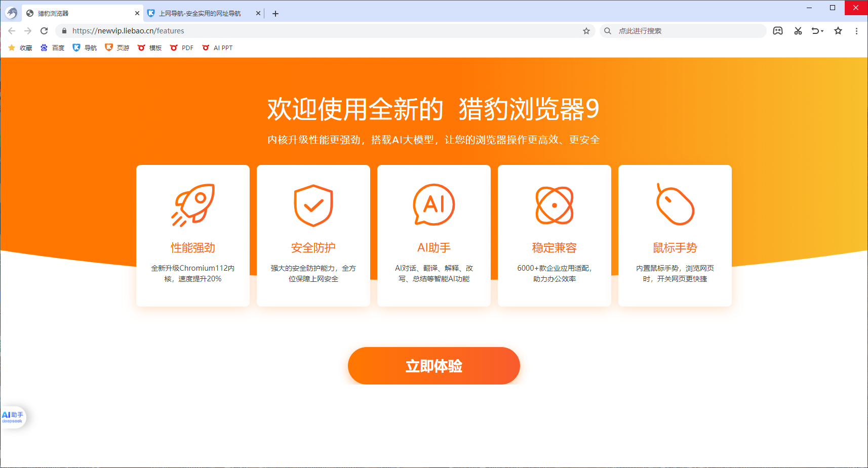This screenshot has height=468, width=868.
Task: Open the game center controller icon
Action: [x=777, y=31]
